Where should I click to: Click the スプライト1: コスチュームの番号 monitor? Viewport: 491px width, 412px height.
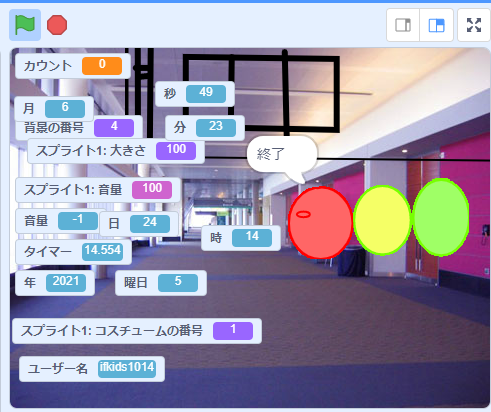137,331
